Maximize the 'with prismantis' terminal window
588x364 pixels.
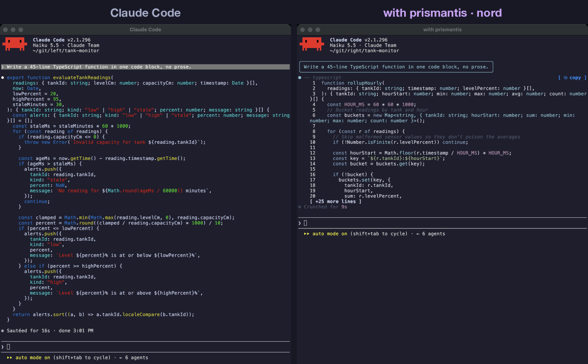click(318, 30)
